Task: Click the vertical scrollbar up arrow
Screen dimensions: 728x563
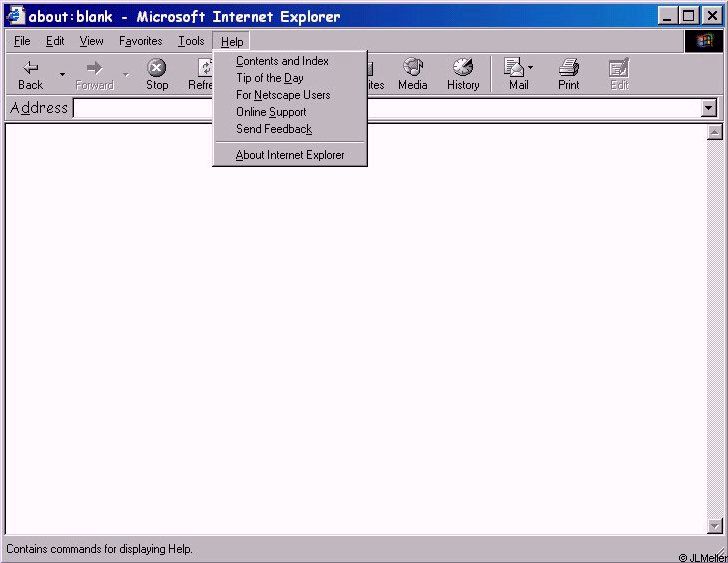Action: click(715, 132)
